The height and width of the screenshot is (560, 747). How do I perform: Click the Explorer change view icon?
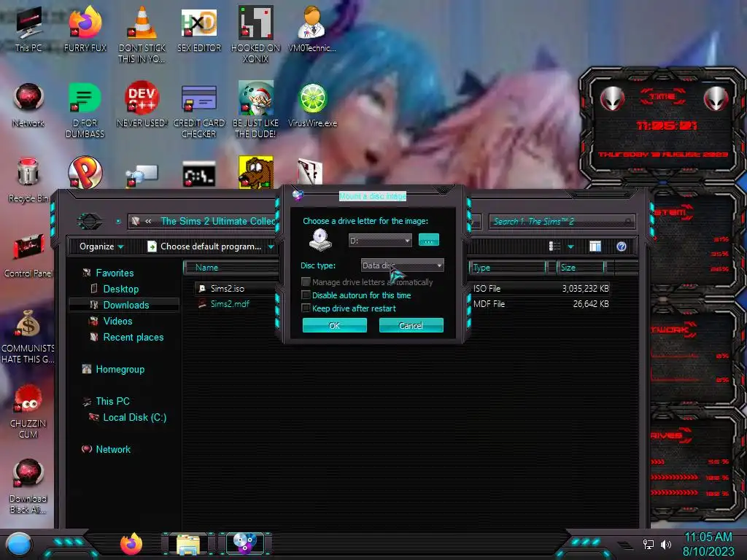[x=554, y=246]
